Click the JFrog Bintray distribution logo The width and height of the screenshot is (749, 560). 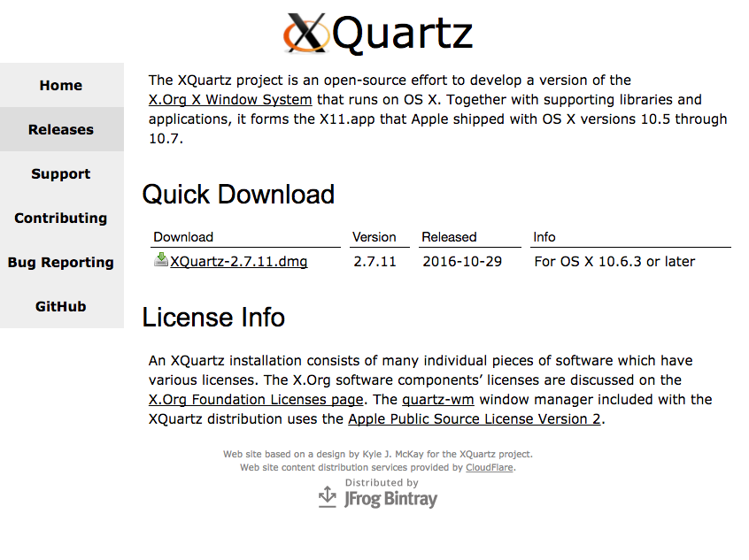(x=378, y=496)
